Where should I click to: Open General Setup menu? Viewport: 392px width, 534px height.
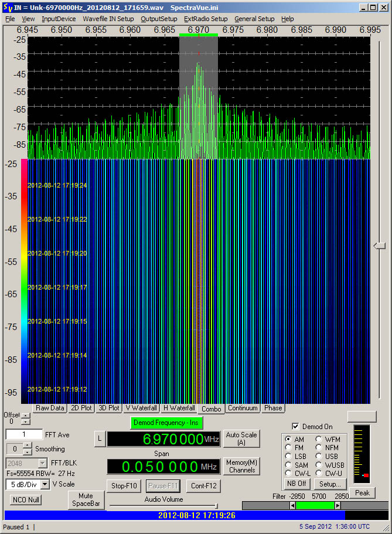[x=254, y=19]
